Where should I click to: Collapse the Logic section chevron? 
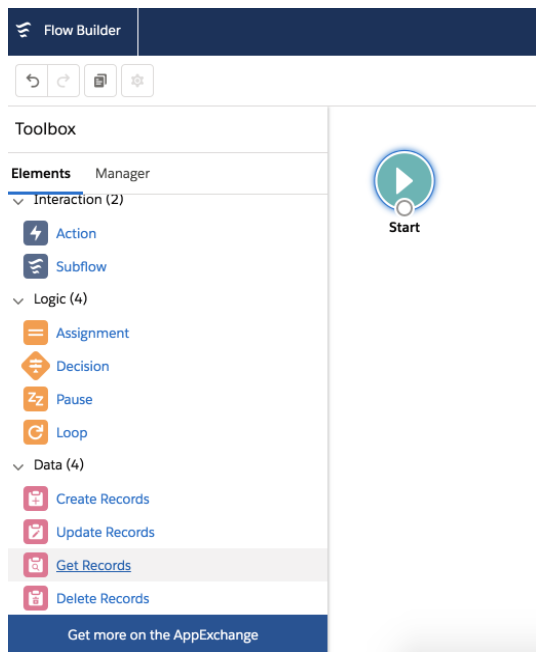tap(18, 301)
